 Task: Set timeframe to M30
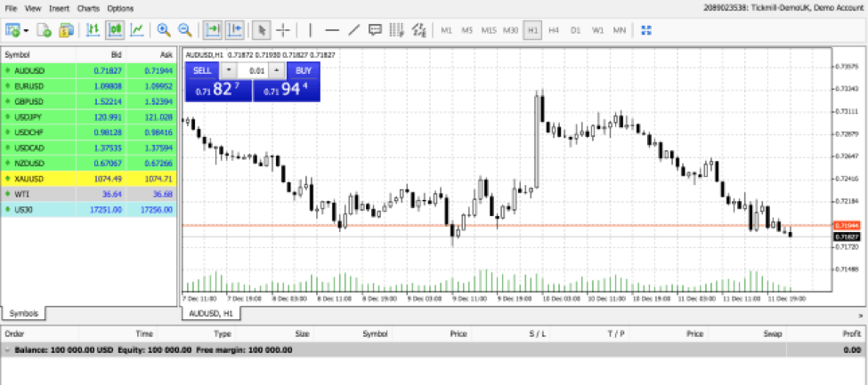[510, 30]
